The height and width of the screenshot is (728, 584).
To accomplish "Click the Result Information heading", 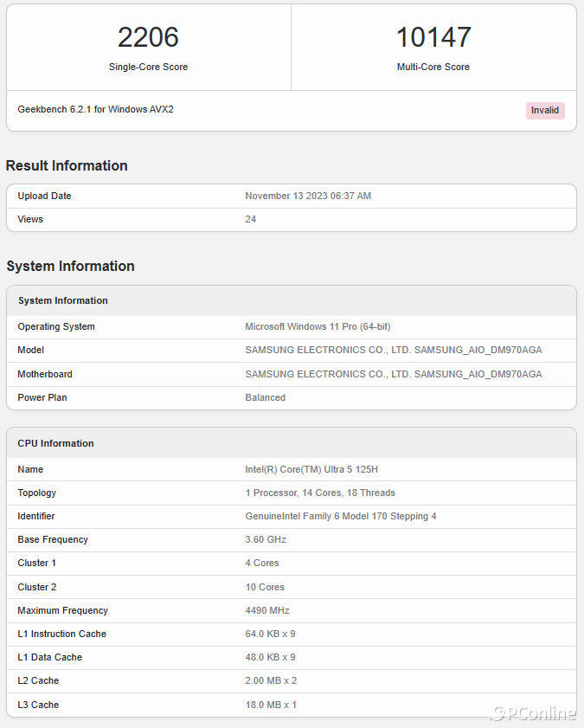I will tap(67, 165).
